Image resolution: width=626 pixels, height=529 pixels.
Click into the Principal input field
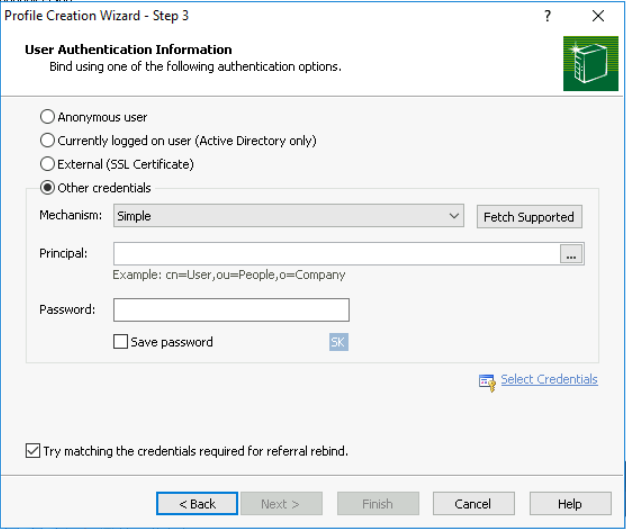337,254
